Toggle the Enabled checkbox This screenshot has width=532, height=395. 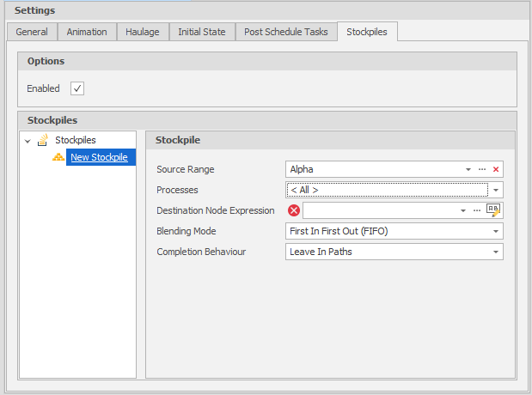click(77, 88)
